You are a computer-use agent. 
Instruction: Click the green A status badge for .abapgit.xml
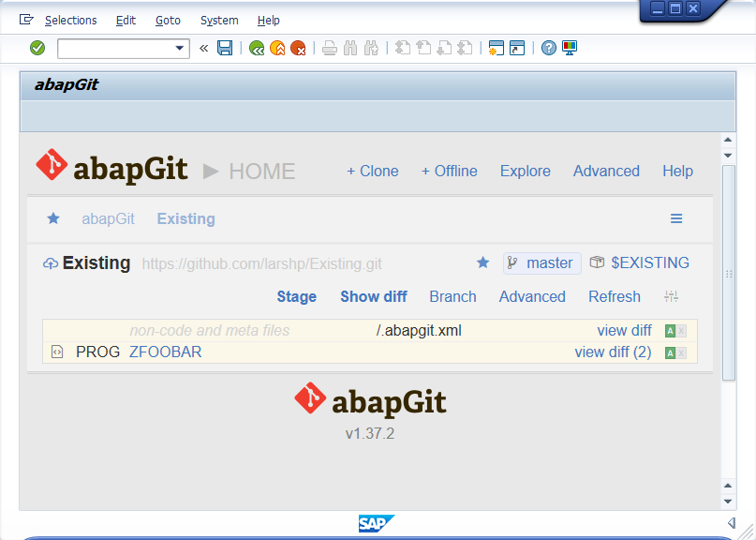coord(670,331)
